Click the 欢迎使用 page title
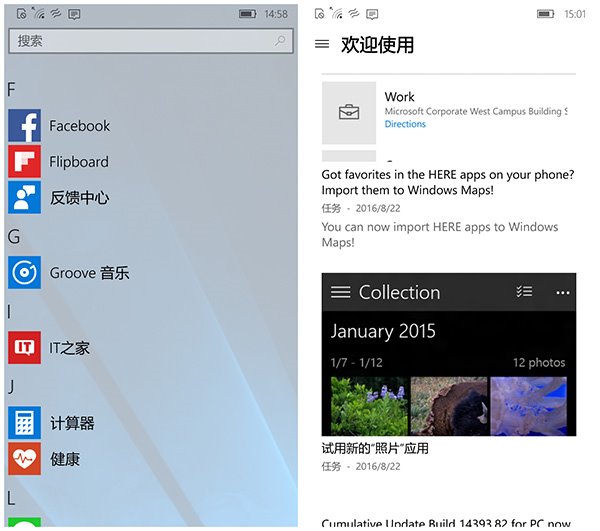 (377, 45)
